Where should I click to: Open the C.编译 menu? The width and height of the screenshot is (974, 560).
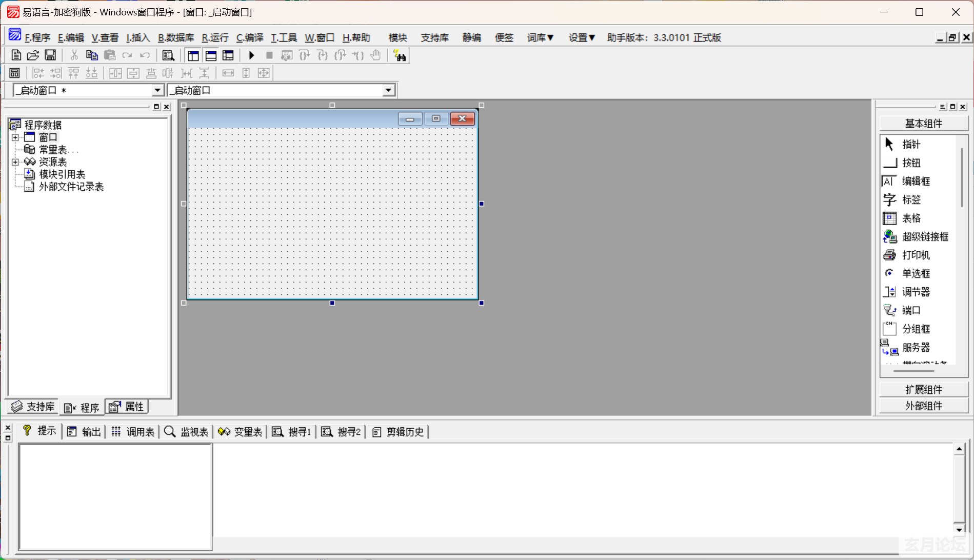pyautogui.click(x=250, y=37)
